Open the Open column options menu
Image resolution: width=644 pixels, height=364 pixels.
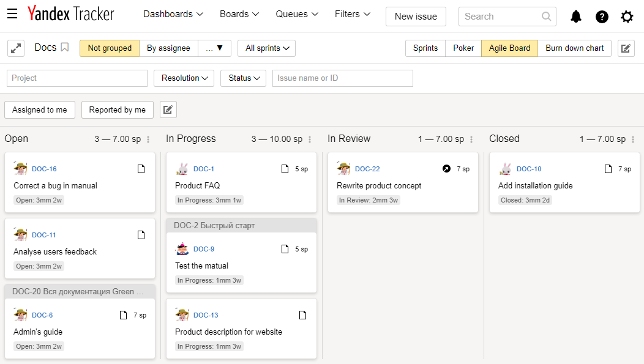148,139
